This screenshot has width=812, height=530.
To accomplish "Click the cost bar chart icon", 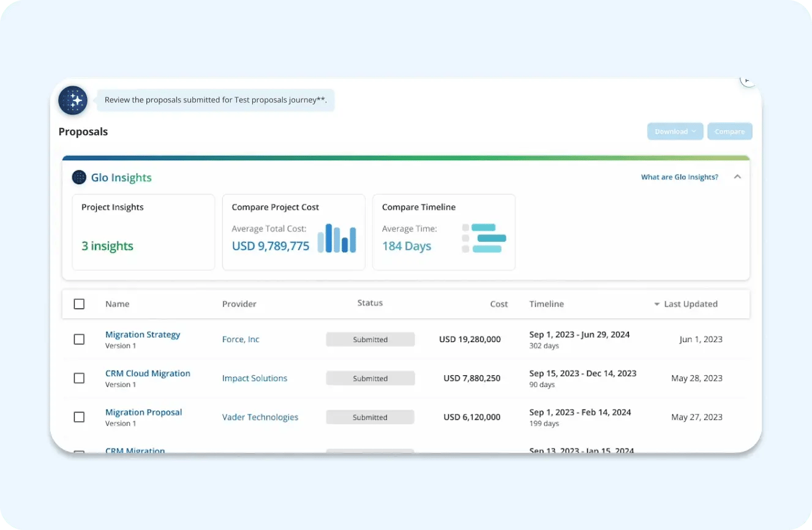I will (x=337, y=239).
